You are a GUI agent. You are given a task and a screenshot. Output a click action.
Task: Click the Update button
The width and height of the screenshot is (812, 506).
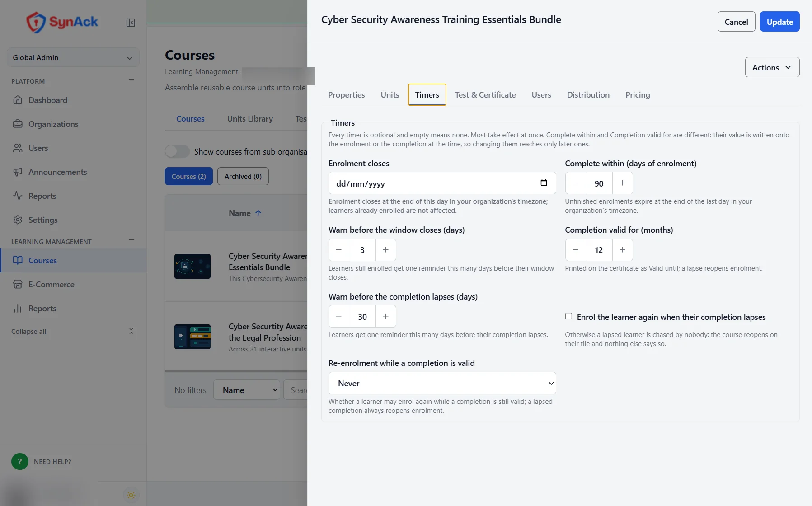[780, 22]
